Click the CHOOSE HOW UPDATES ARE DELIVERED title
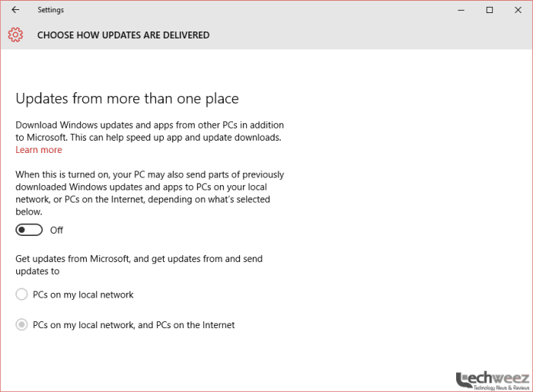The height and width of the screenshot is (392, 533). [x=123, y=35]
